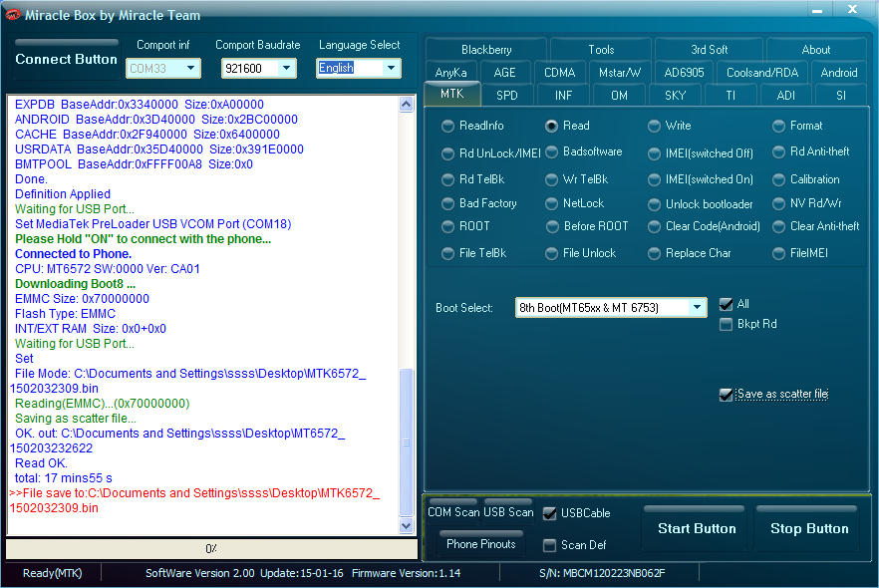
Task: Uncheck the All checkbox
Action: click(726, 304)
